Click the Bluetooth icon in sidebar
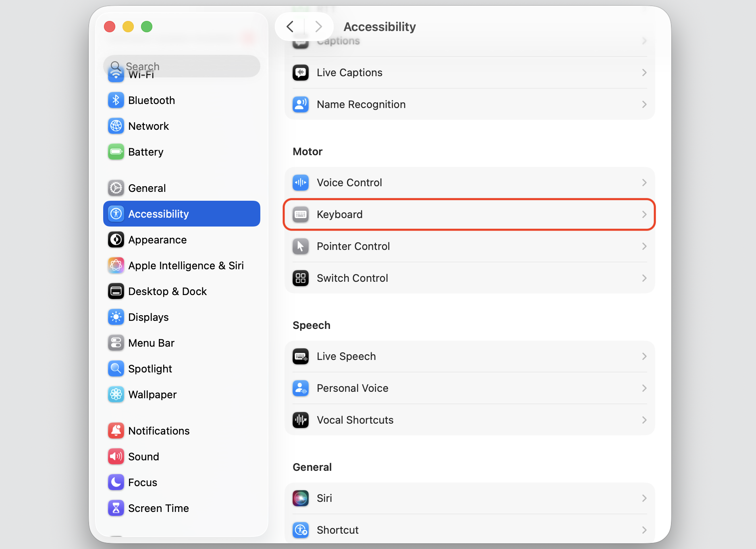Screen dimensions: 756x549 116,100
